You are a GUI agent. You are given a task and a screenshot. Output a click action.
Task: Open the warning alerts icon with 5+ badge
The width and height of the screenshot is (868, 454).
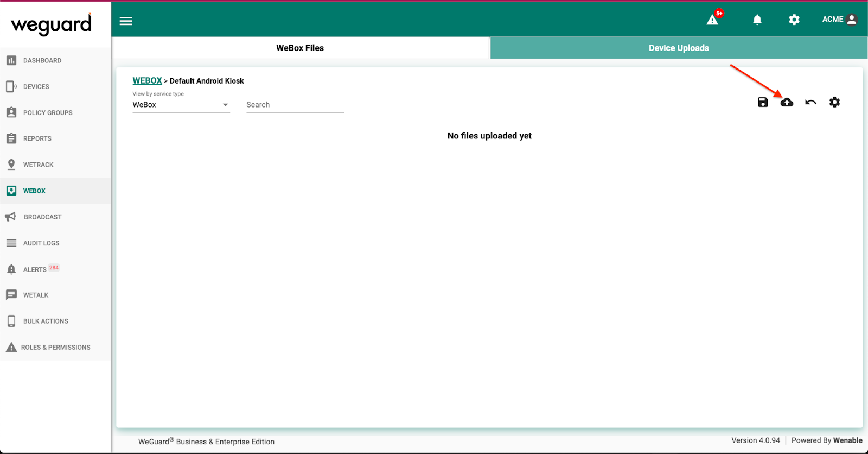pos(713,20)
